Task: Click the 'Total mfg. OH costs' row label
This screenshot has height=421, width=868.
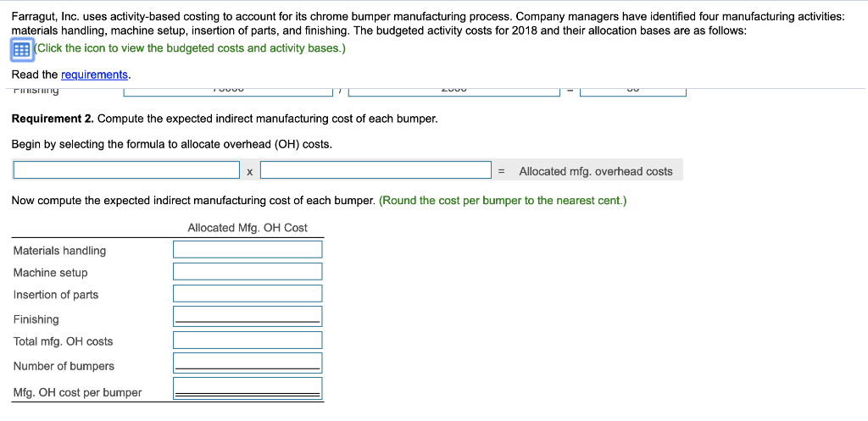Action: pyautogui.click(x=63, y=341)
